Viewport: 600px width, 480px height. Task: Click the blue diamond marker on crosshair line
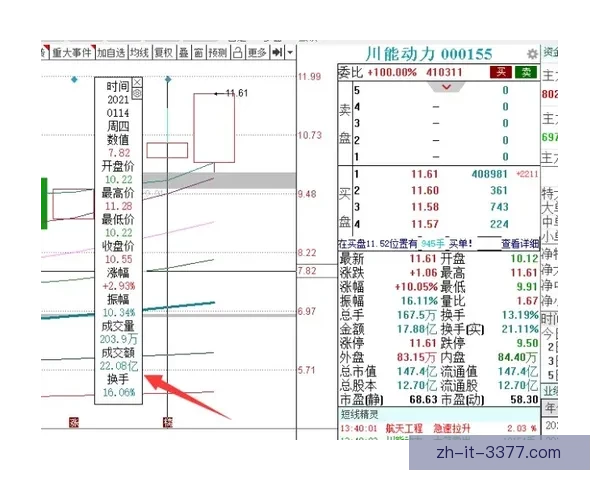(x=168, y=79)
